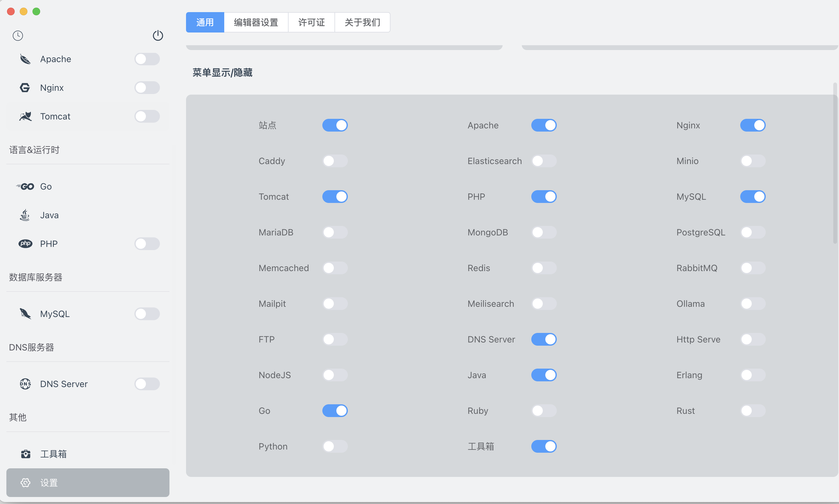Screen dimensions: 839x504
Task: Disable Apache menu visibility in settings panel
Action: click(x=544, y=125)
